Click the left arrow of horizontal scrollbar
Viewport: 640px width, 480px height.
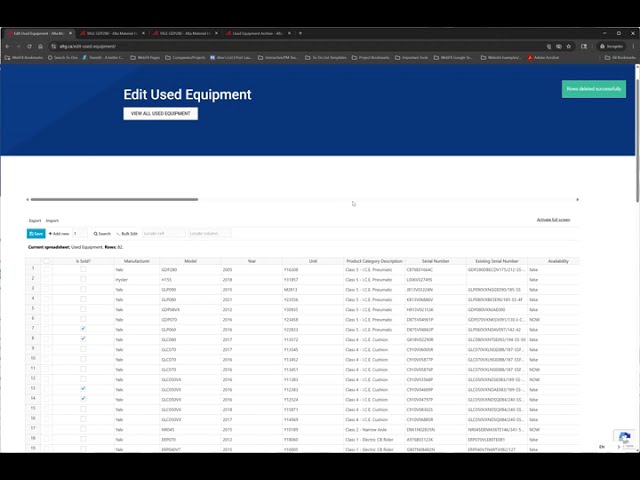[x=27, y=200]
